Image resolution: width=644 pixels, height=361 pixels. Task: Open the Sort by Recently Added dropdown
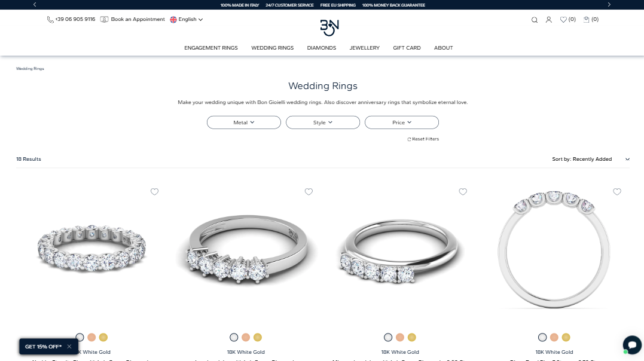591,159
